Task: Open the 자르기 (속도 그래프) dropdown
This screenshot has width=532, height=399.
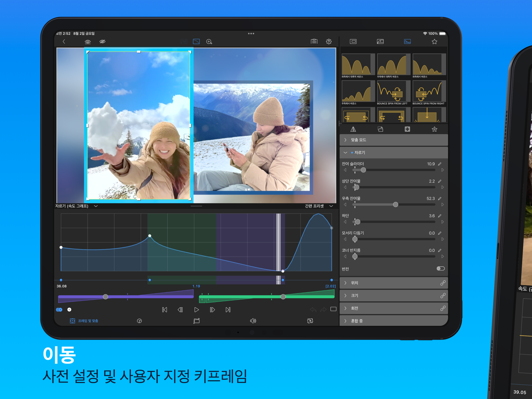Action: (77, 206)
